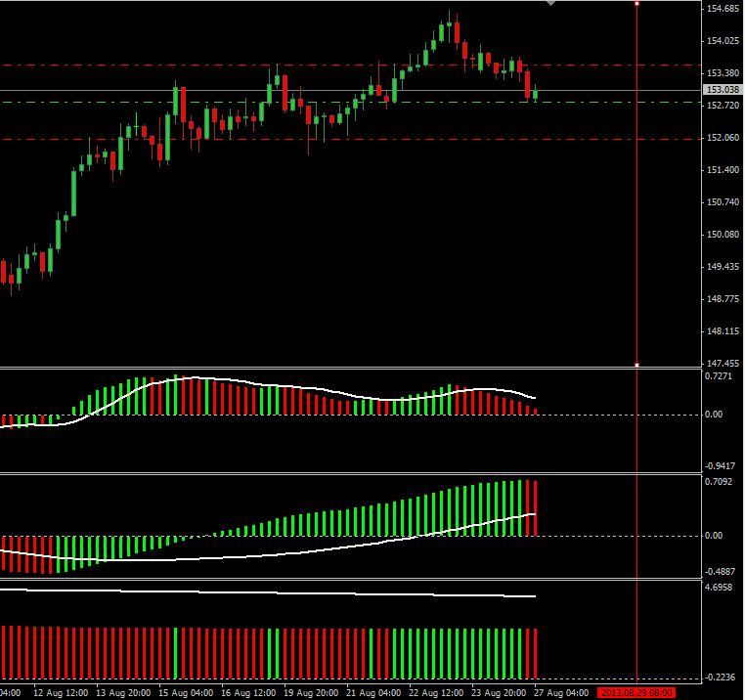The image size is (745, 700).
Task: Click the 0.7092 indicator scale value
Action: click(719, 482)
